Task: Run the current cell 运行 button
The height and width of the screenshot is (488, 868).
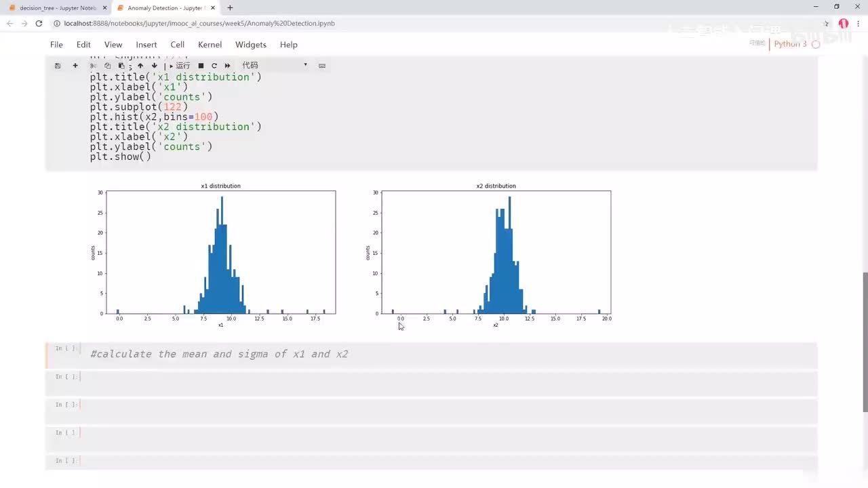Action: coord(180,66)
